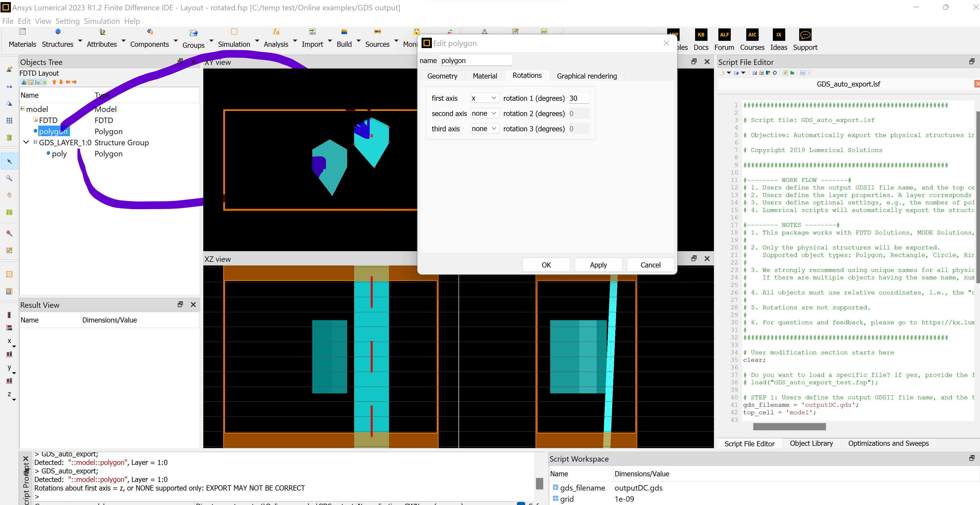This screenshot has width=980, height=505.
Task: Click the edit object pencil icon in left toolbar
Action: (9, 69)
